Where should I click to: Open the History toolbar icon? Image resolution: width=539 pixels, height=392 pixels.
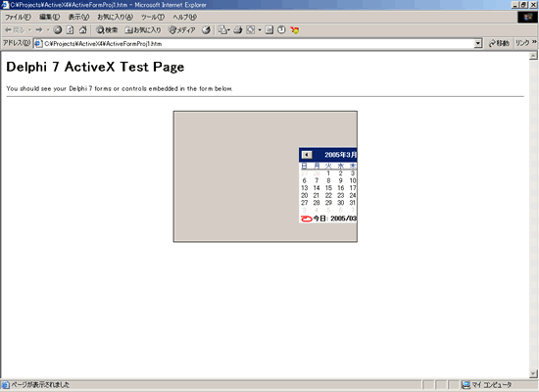(x=206, y=30)
